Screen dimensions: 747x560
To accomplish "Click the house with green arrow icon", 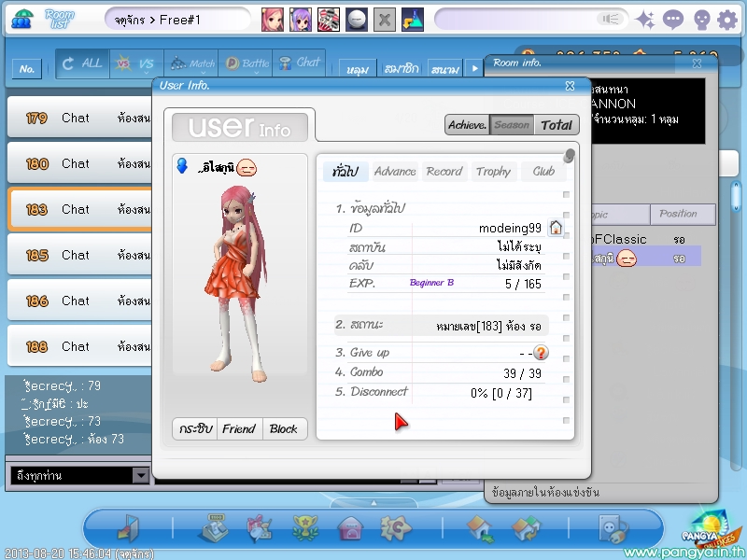I will (481, 529).
